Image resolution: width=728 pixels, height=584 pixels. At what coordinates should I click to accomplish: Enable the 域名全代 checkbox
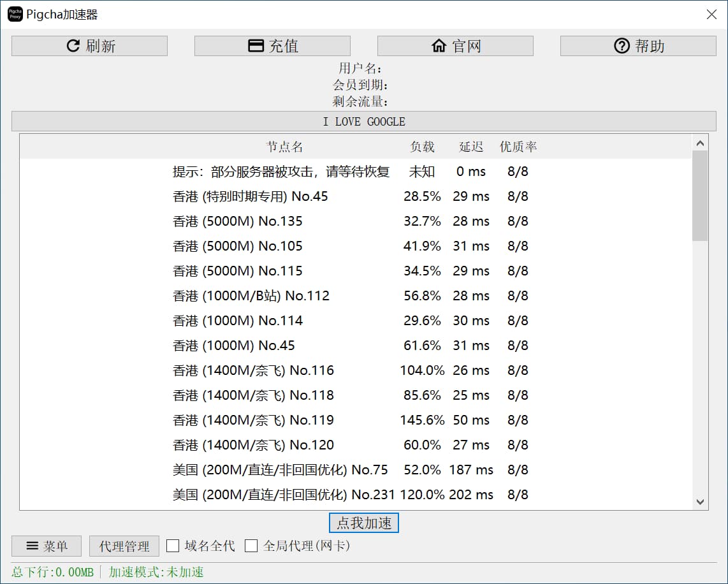(x=173, y=546)
